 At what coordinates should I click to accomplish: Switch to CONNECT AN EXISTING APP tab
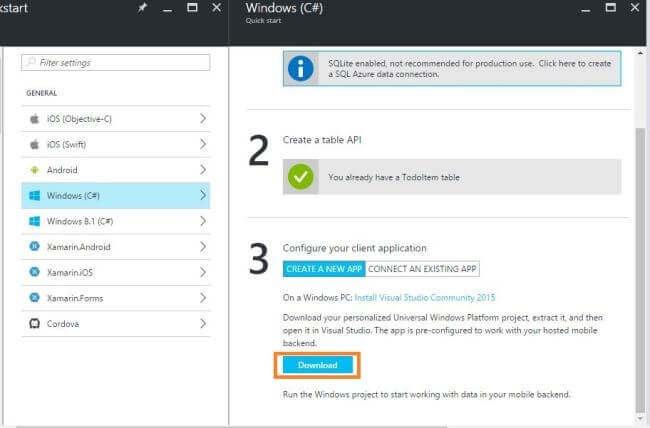pos(422,269)
